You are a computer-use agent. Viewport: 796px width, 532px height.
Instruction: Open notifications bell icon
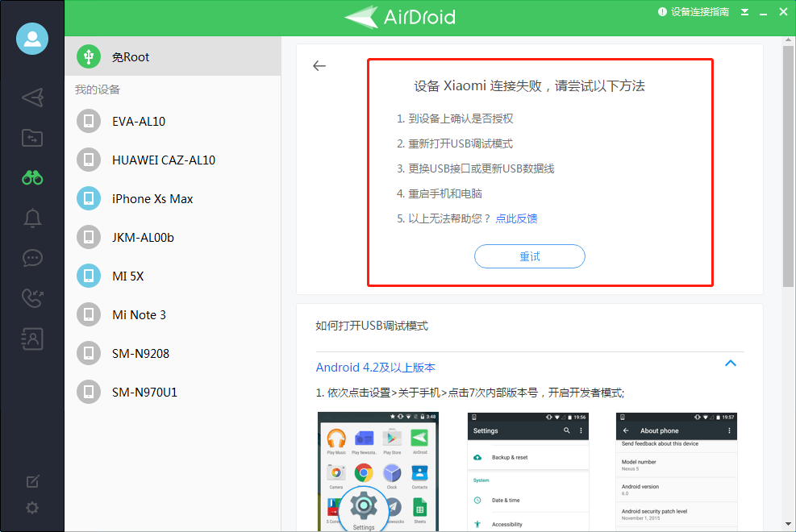[x=32, y=218]
